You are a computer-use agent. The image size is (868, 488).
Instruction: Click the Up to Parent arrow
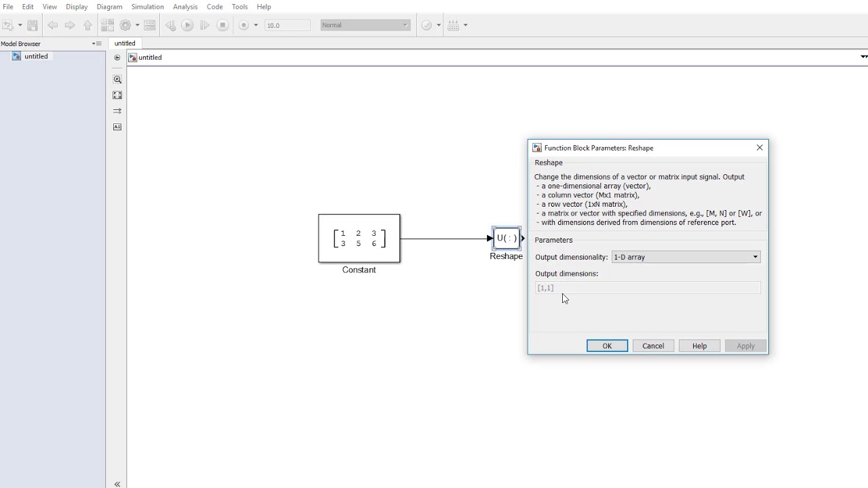click(x=87, y=25)
